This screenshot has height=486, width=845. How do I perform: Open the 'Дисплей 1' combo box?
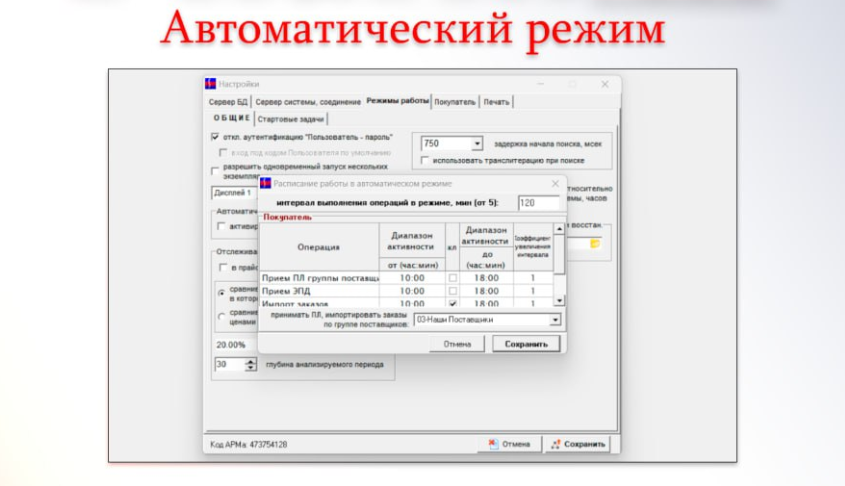[x=234, y=193]
